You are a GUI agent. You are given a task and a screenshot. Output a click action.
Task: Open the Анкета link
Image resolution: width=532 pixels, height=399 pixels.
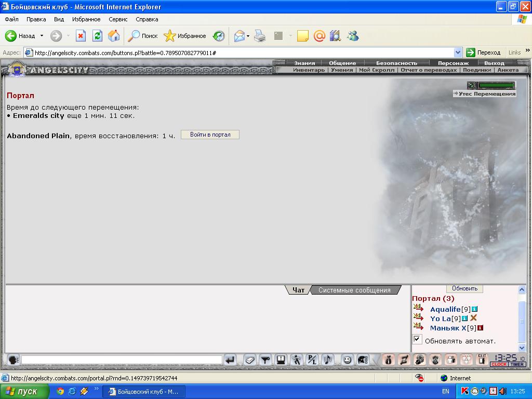pyautogui.click(x=508, y=70)
